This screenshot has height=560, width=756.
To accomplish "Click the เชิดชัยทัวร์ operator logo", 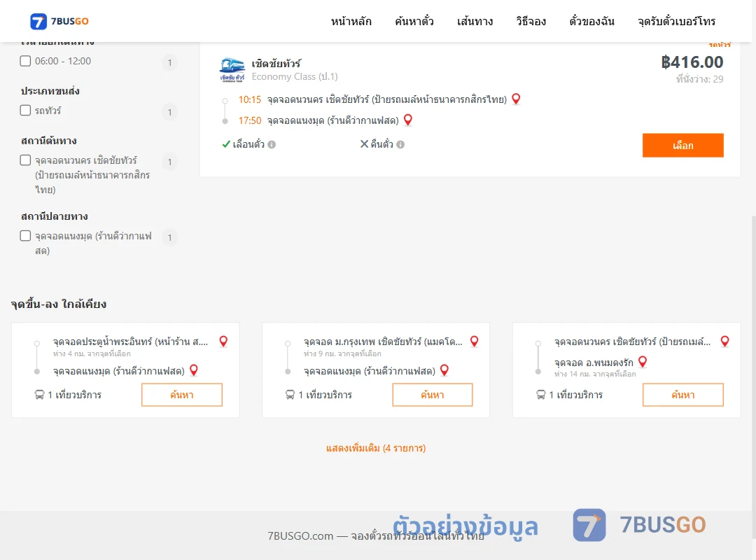I will [x=232, y=70].
